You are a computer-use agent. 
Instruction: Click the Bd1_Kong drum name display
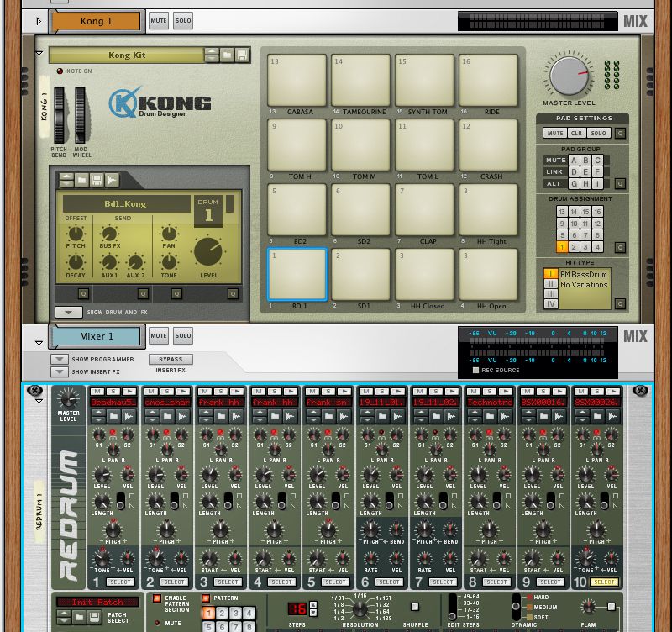point(126,204)
